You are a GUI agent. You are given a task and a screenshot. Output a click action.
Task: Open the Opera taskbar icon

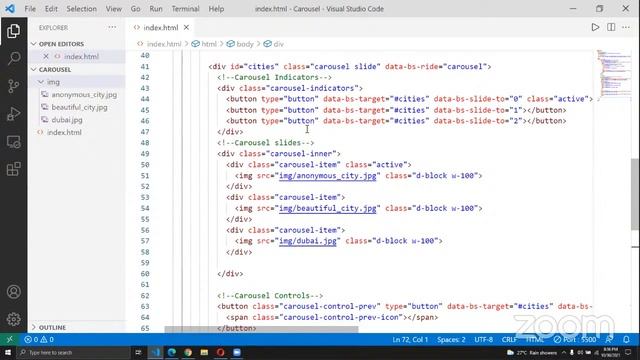(220, 352)
